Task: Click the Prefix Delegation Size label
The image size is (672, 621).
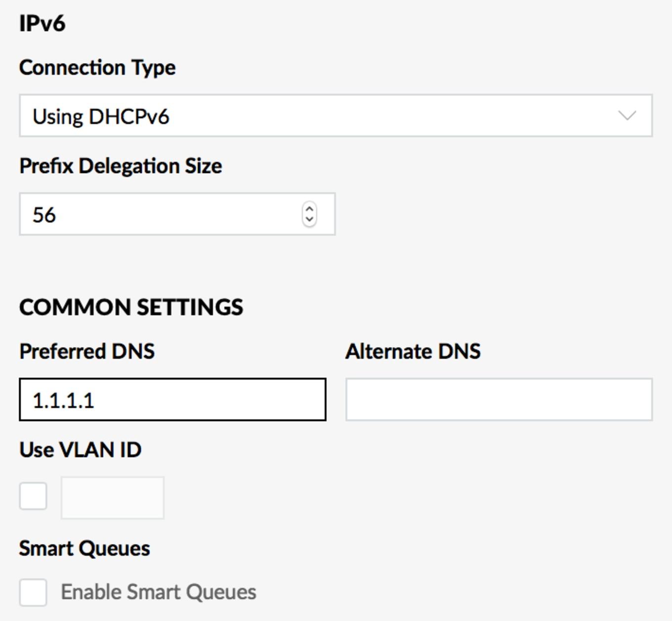Action: [x=121, y=166]
